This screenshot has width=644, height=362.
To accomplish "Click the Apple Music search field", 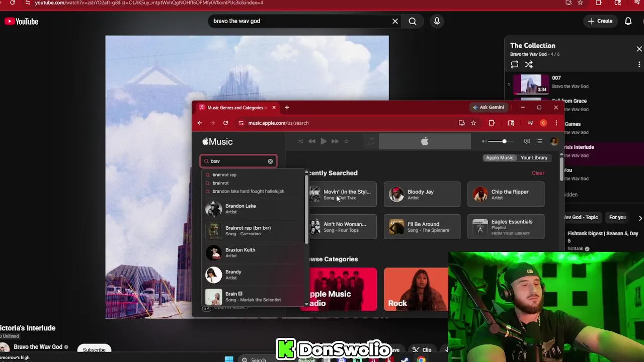I will [238, 161].
